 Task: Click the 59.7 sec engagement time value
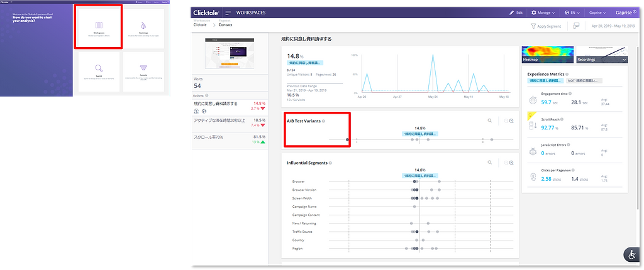click(548, 102)
